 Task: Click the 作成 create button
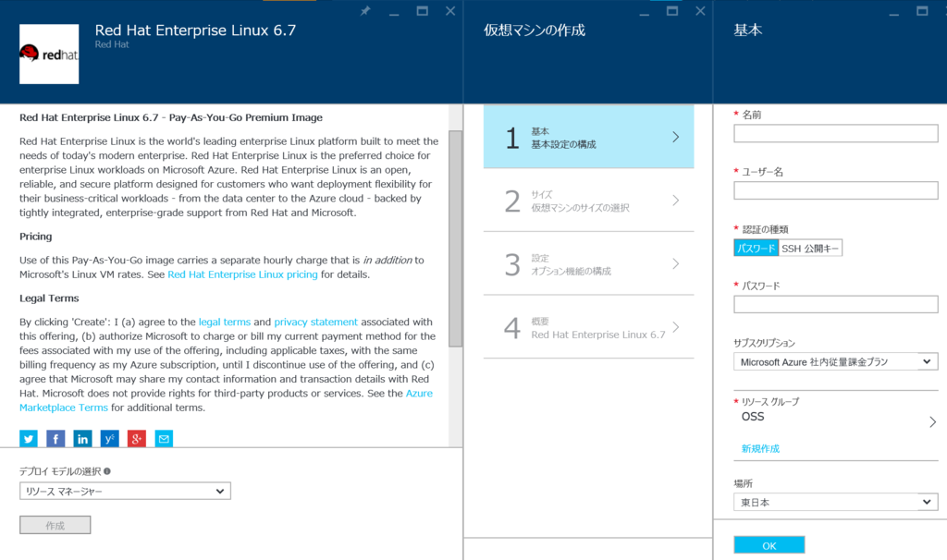tap(55, 525)
